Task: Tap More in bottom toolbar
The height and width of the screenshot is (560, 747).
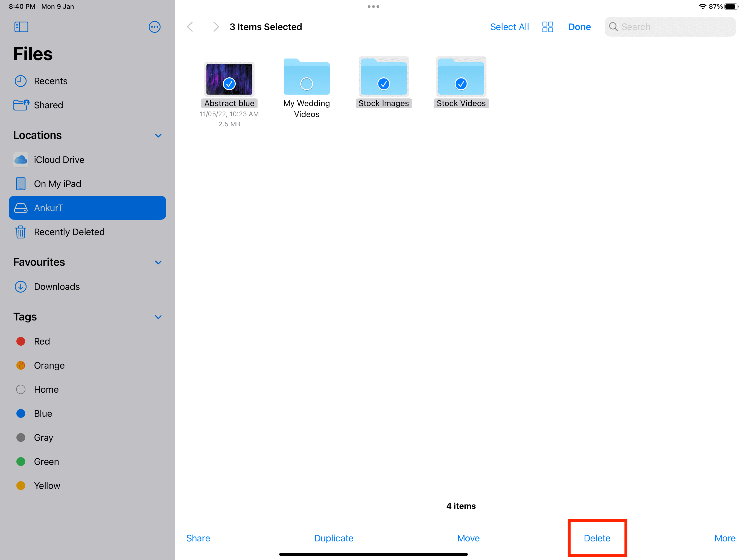Action: pyautogui.click(x=725, y=538)
